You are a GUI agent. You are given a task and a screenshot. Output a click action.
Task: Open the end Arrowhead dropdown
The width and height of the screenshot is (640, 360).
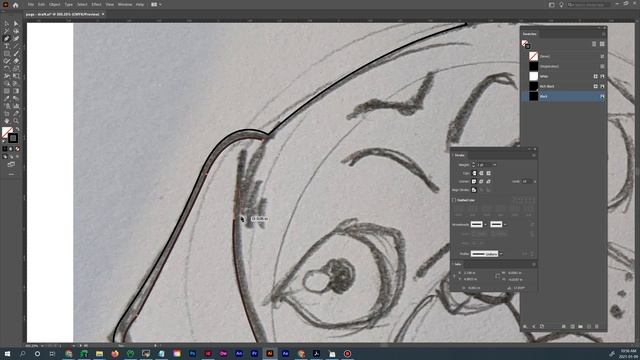[x=505, y=224]
